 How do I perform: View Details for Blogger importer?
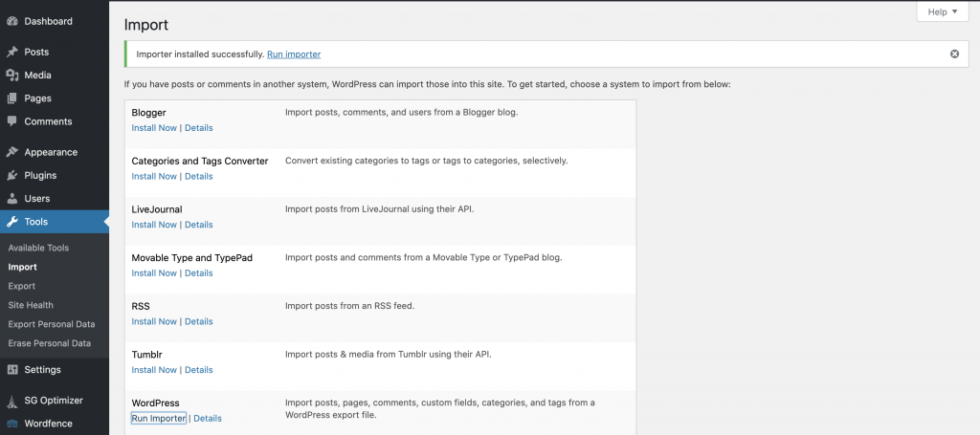199,128
